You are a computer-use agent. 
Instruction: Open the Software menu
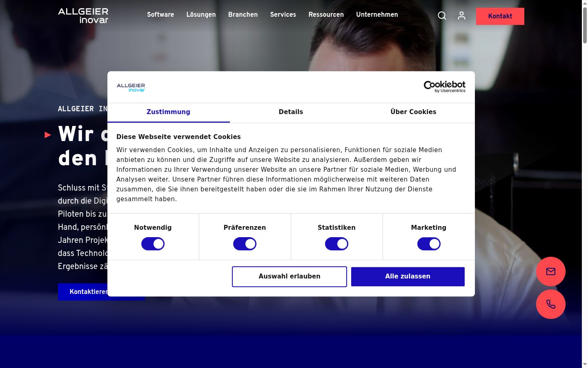(160, 15)
